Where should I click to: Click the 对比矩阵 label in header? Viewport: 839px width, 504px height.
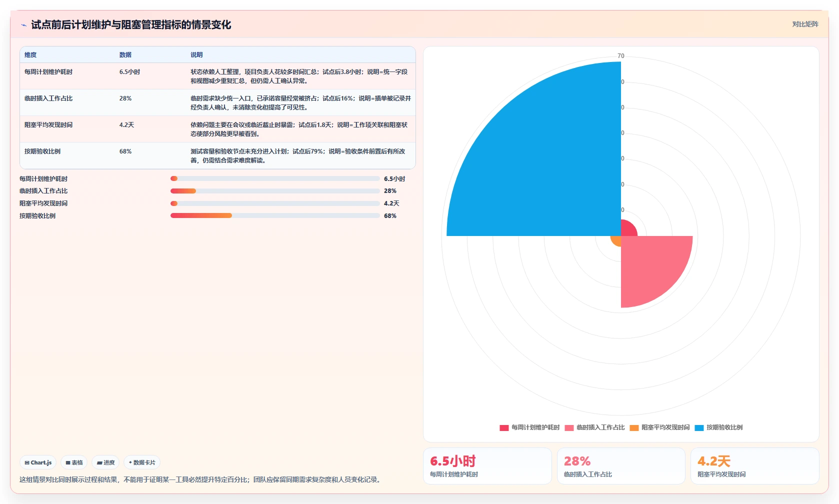805,24
